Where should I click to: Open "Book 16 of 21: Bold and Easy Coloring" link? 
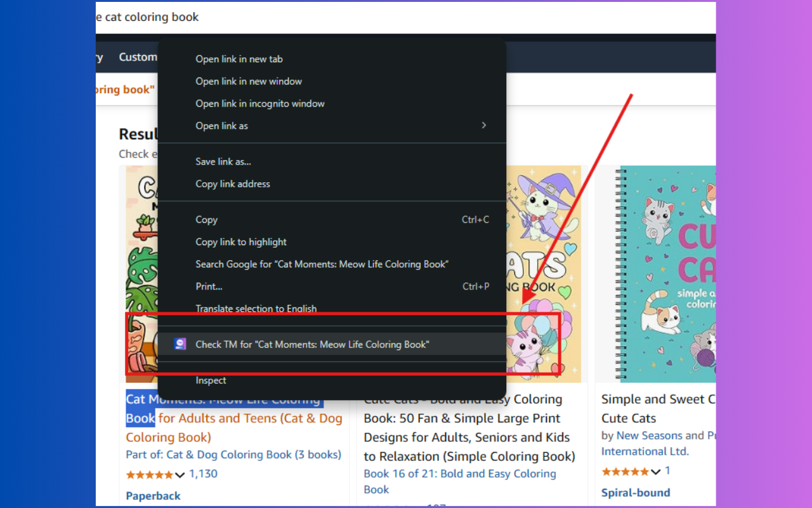pyautogui.click(x=460, y=481)
